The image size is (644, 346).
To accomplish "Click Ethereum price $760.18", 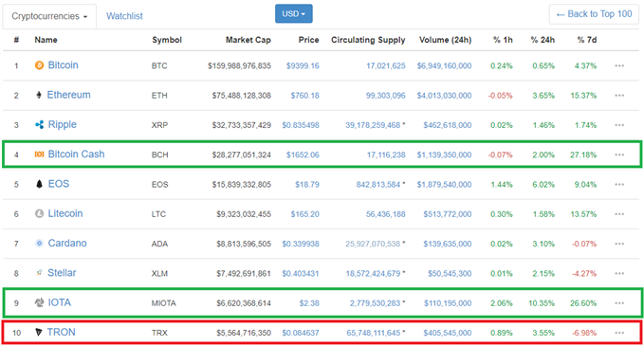I will pyautogui.click(x=304, y=95).
